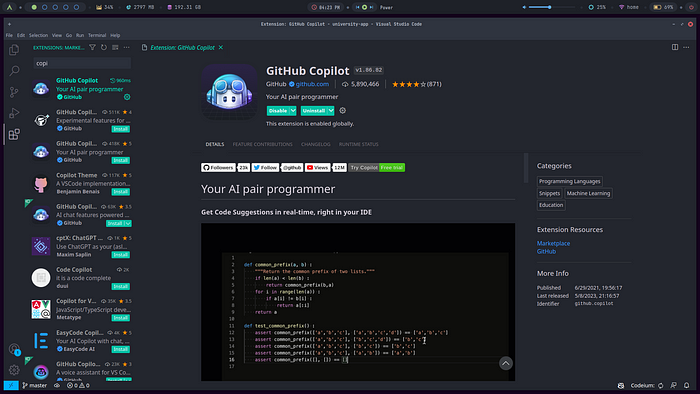Click the battery indicator in system bar

(663, 7)
